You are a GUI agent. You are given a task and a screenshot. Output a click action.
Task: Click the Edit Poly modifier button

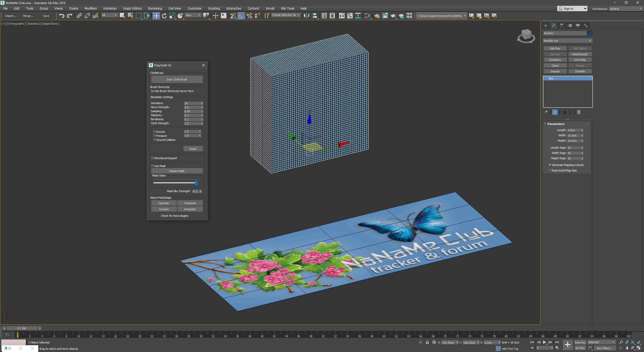555,48
